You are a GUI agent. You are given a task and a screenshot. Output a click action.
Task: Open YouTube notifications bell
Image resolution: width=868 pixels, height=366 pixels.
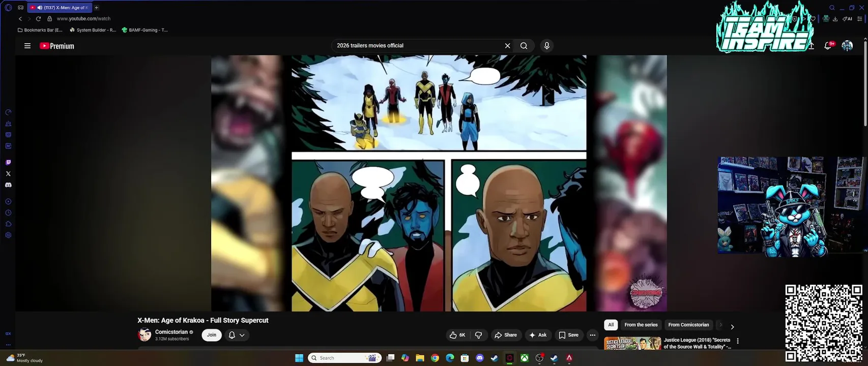coord(828,46)
